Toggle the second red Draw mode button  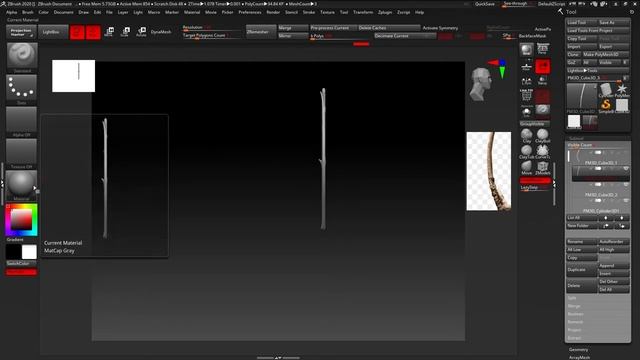[x=93, y=32]
